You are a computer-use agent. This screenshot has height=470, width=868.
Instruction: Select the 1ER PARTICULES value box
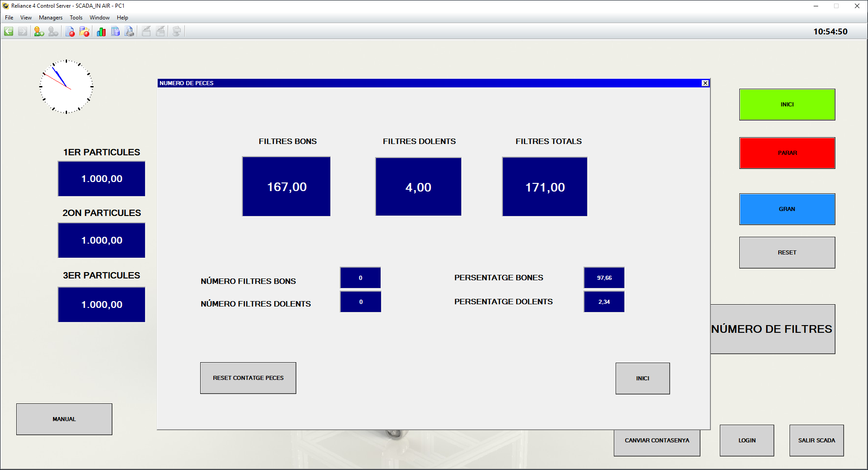(x=101, y=179)
